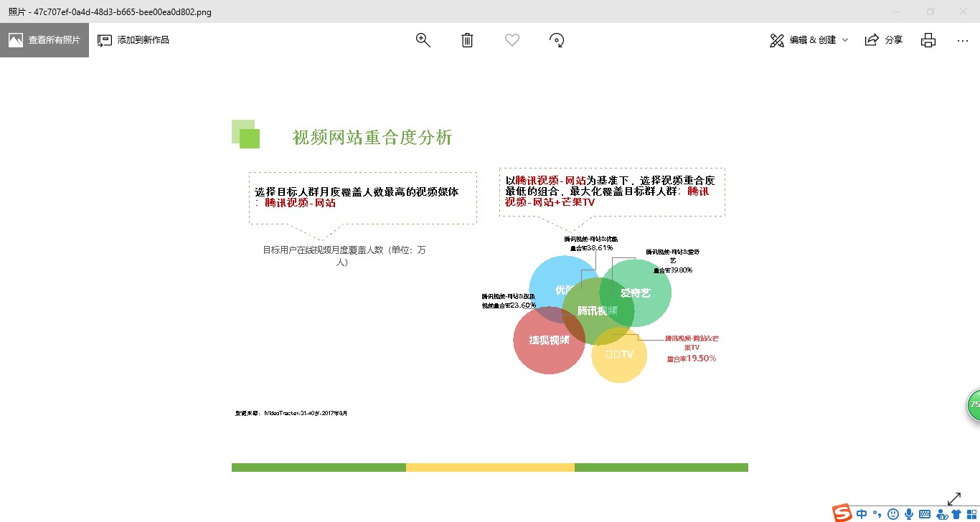
Task: Enter fullscreen using the diagonal arrows icon
Action: point(954,498)
